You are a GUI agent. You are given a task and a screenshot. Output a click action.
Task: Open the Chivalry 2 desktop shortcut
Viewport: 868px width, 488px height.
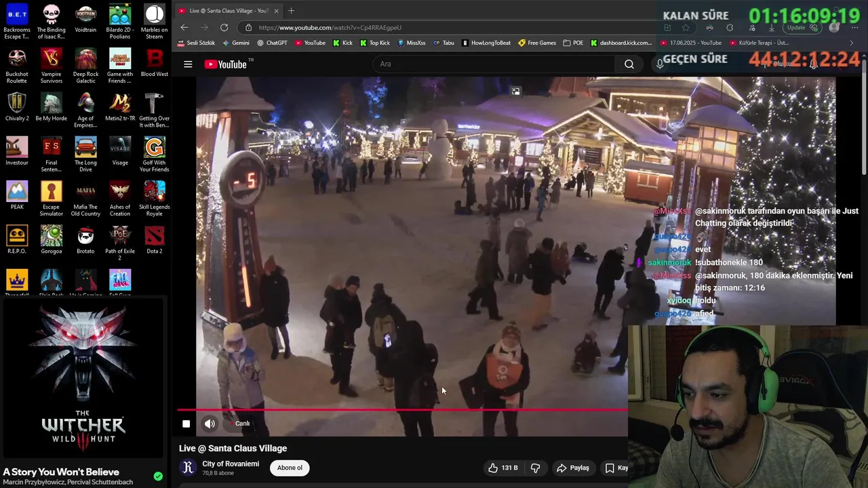[17, 107]
